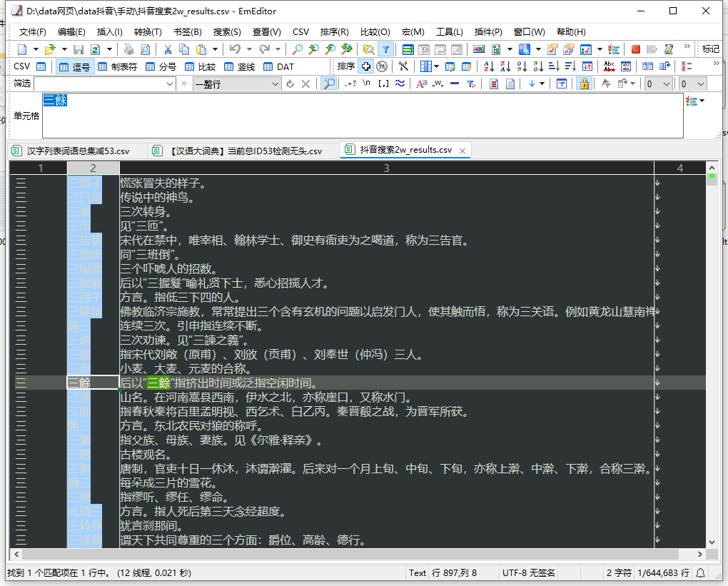Toggle the 逗号 comma separator mode
The image size is (728, 586).
[x=75, y=66]
